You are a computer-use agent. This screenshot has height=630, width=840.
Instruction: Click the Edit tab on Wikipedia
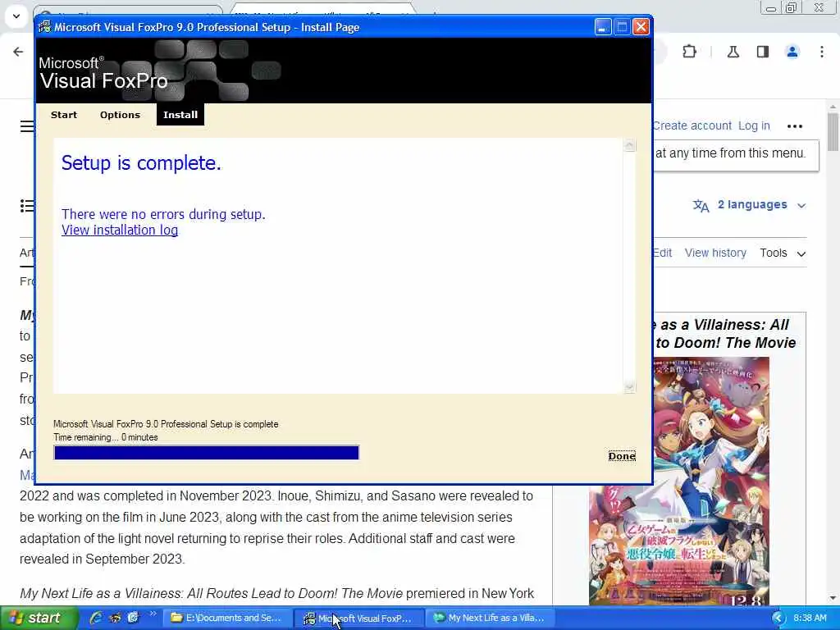663,253
